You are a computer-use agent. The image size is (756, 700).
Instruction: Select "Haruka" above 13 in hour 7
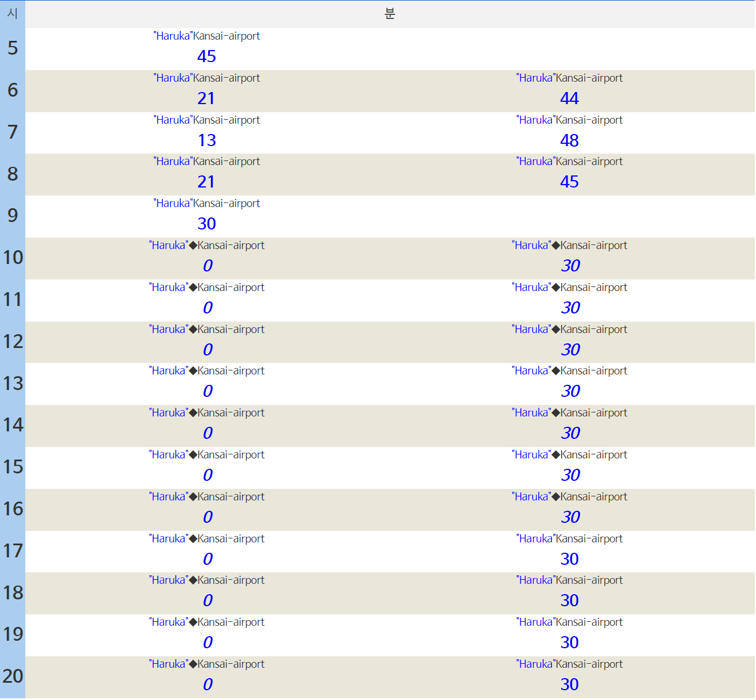point(173,120)
